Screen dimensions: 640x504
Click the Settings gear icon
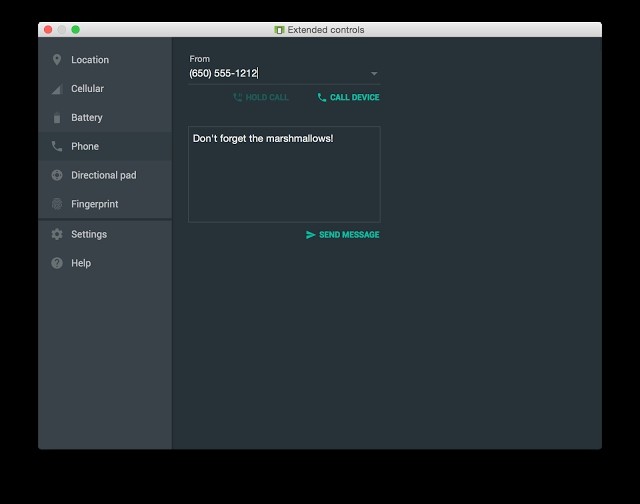[x=57, y=234]
